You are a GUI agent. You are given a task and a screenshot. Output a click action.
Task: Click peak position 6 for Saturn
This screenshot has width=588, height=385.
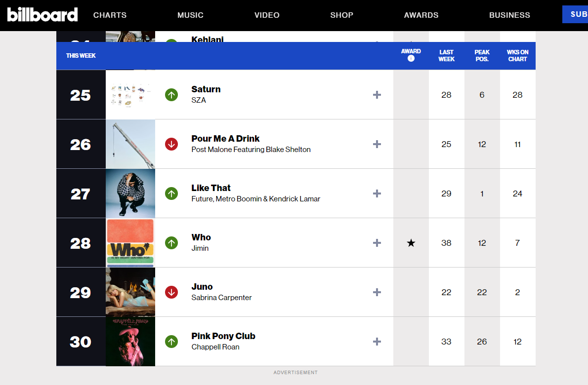(482, 95)
